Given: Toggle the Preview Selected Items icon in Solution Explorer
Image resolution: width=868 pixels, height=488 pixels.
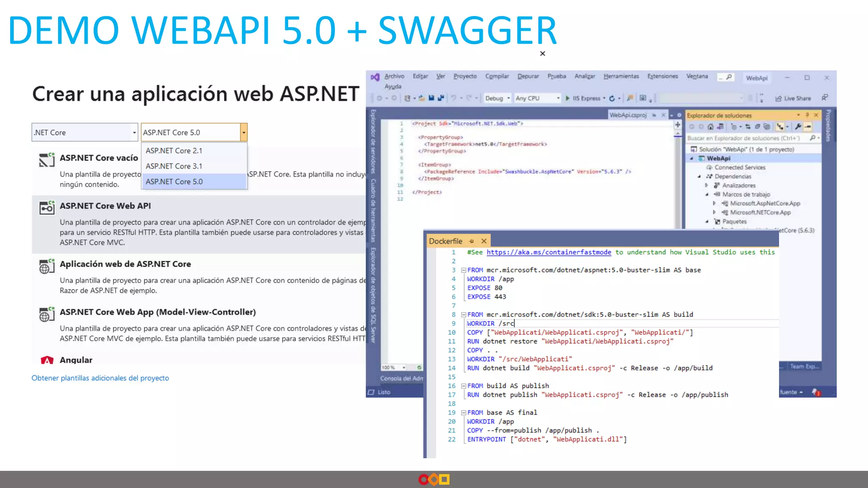Looking at the screenshot, I should coord(808,127).
